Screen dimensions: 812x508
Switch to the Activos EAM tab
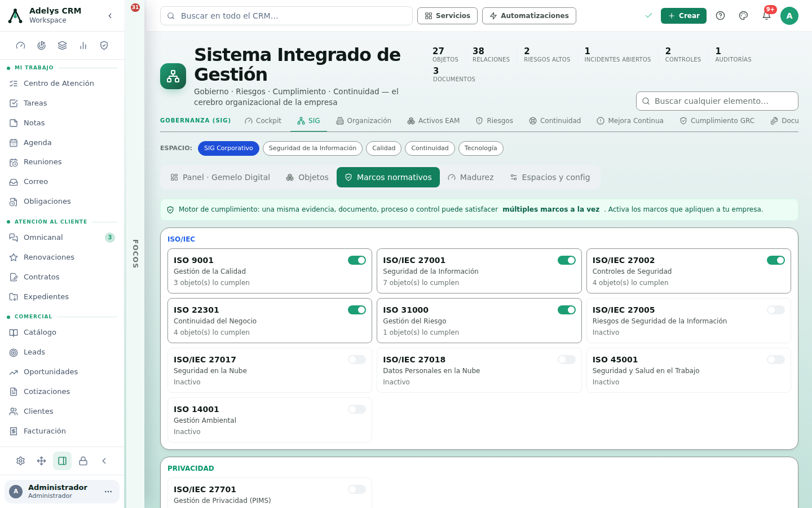(434, 121)
